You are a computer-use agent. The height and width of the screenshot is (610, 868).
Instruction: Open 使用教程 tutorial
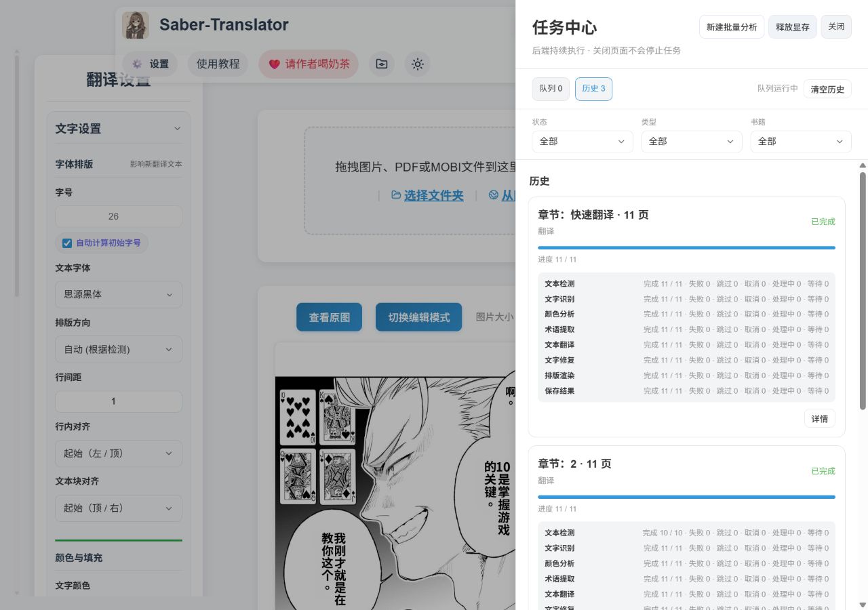tap(218, 64)
